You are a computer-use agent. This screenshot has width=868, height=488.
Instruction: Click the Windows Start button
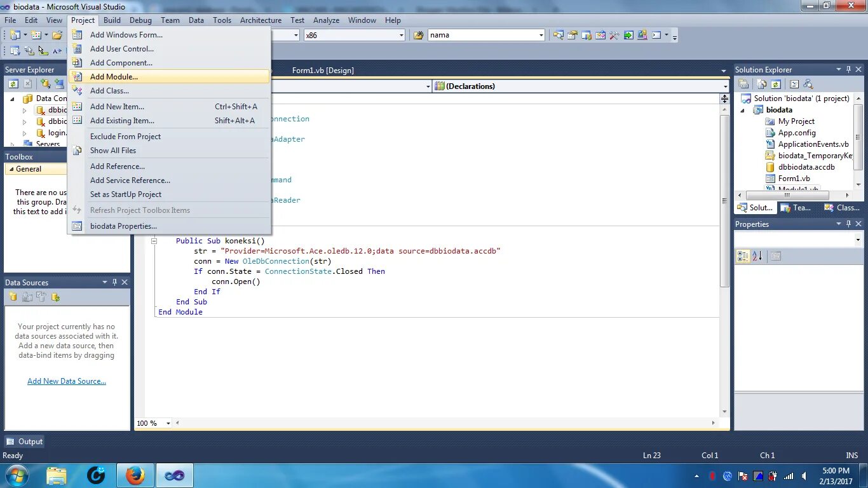click(17, 475)
